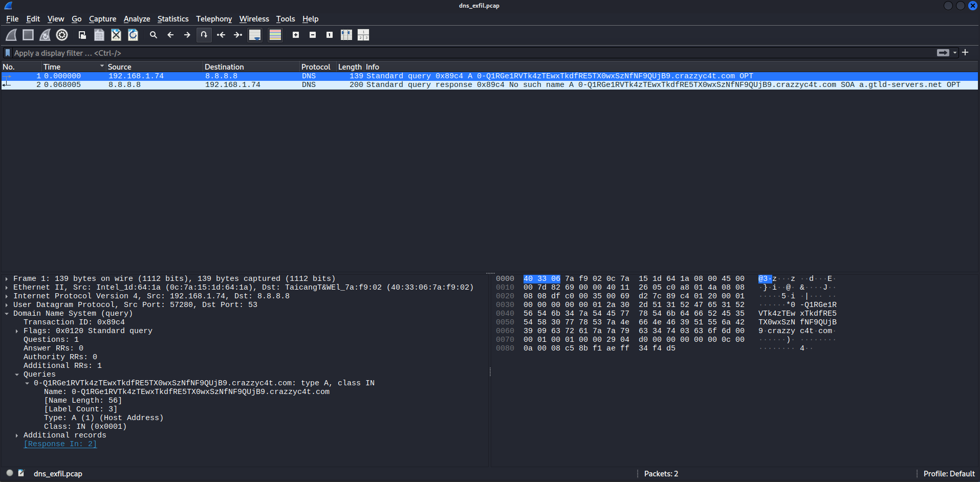Restart current capture toolbar icon
This screenshot has width=980, height=482.
[x=45, y=35]
